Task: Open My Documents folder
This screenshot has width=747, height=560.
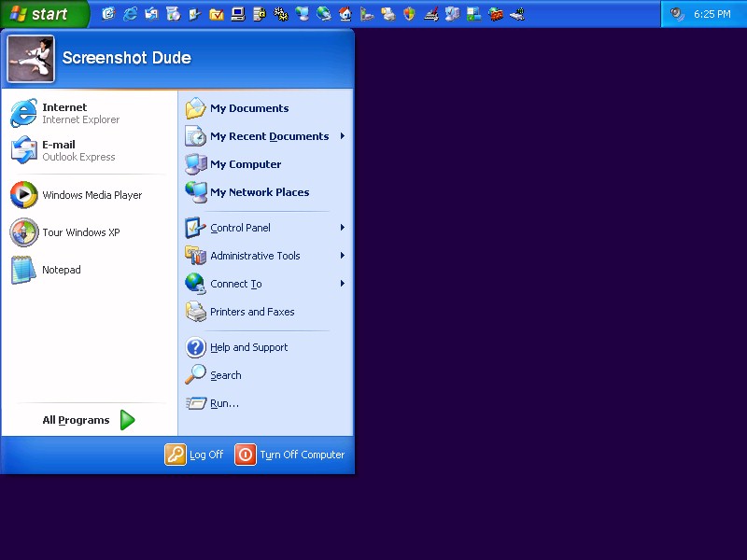Action: [248, 108]
